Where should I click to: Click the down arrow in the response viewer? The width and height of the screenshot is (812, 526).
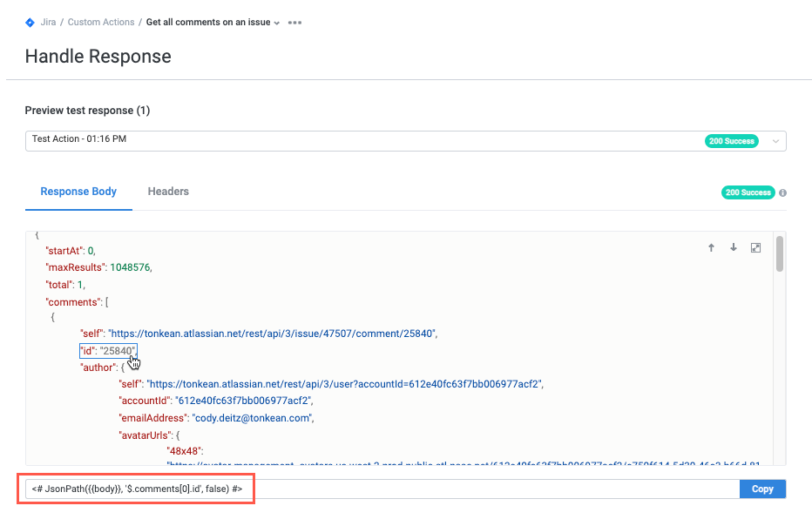(x=733, y=247)
